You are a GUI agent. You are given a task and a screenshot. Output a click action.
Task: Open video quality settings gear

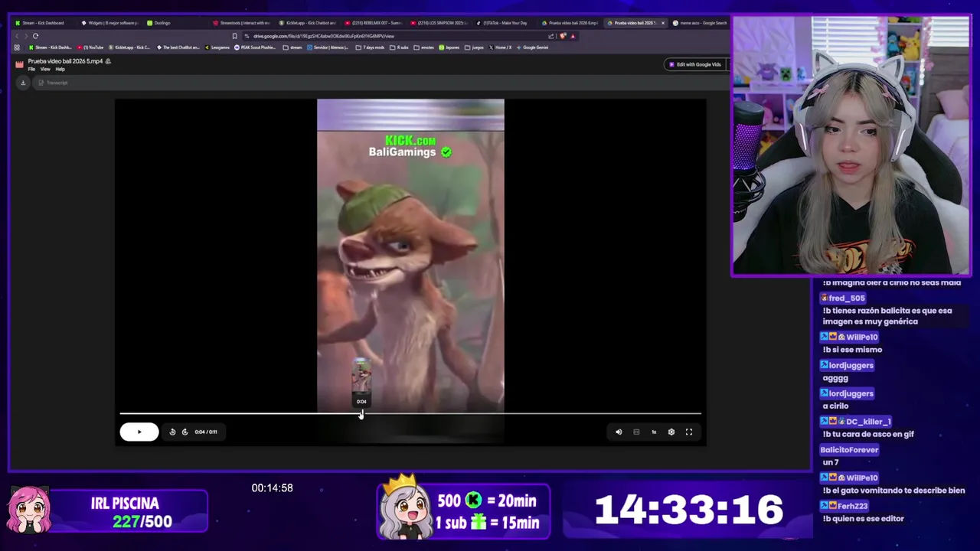[x=671, y=432]
